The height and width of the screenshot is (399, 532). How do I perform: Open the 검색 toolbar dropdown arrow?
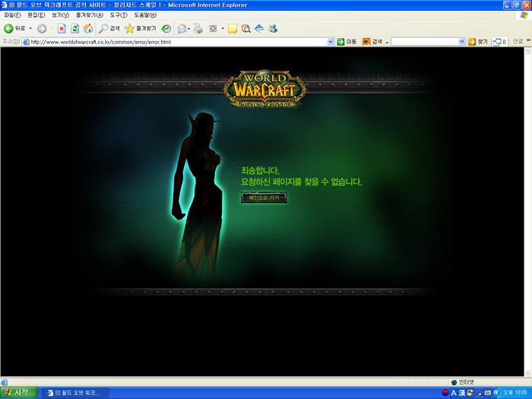(x=387, y=42)
